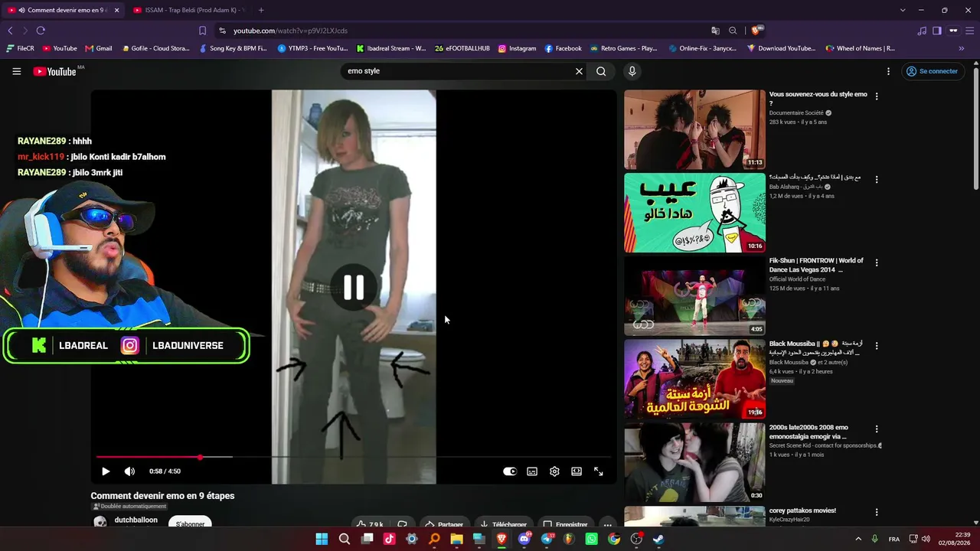
Task: Open options for 'Vous souvenez-vous du style emo'
Action: pos(877,96)
